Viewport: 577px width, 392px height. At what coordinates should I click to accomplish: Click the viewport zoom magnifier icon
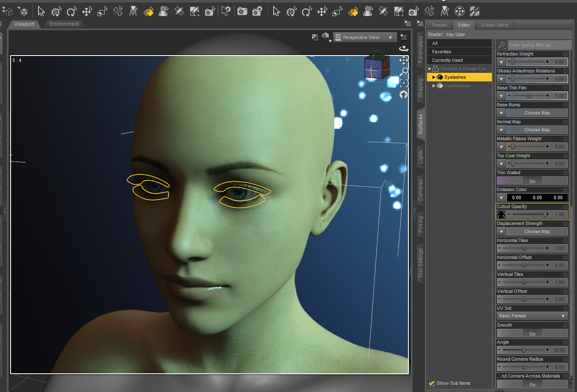point(404,72)
